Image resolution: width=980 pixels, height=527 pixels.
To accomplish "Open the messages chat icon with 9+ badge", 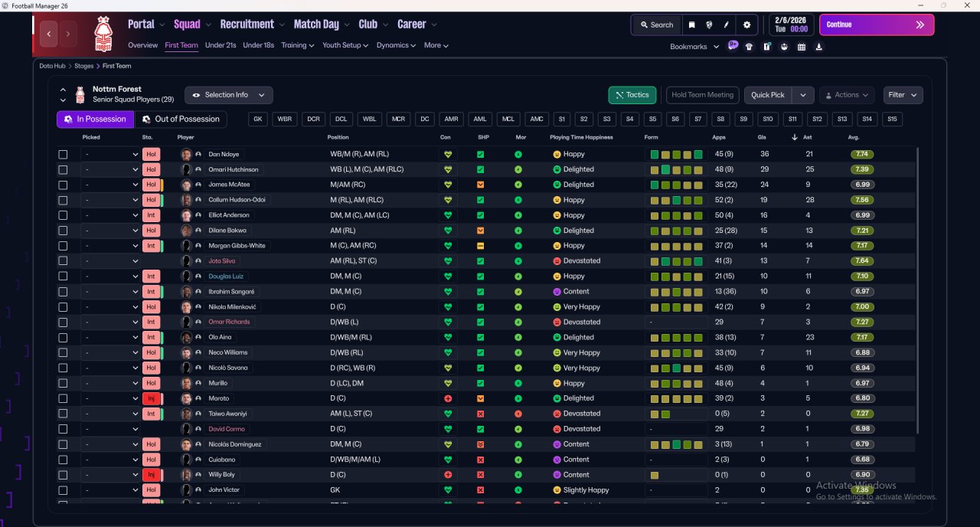I will click(x=733, y=45).
